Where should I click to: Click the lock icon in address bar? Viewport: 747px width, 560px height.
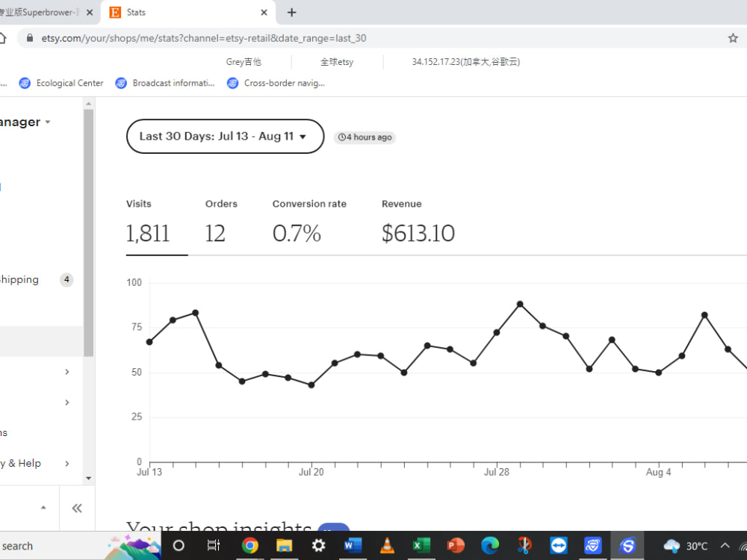click(x=30, y=38)
